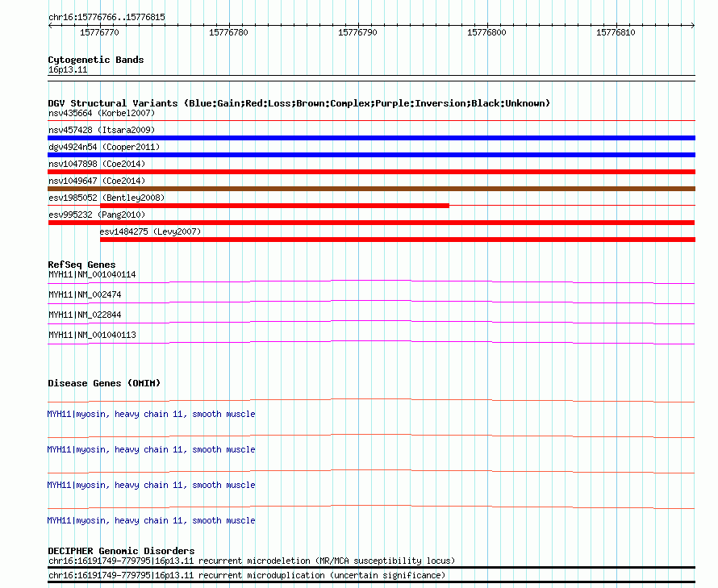Open the last MYH11 myosin heavy chain OMIM link
The image size is (718, 588).
[x=151, y=521]
